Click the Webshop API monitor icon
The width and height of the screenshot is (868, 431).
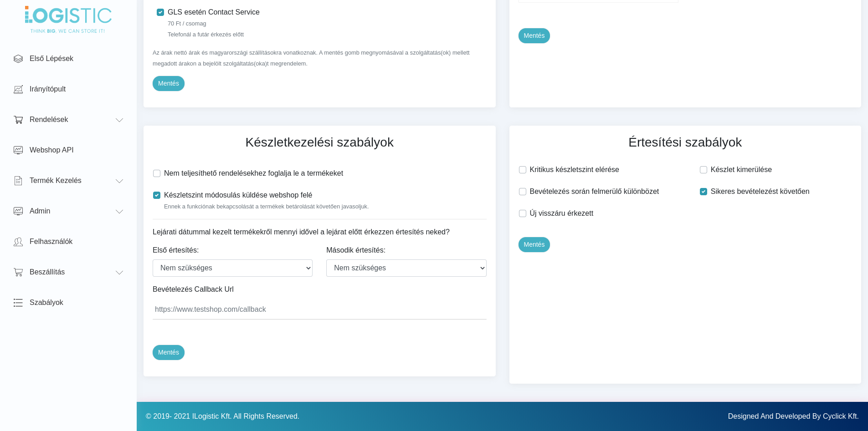(x=18, y=150)
